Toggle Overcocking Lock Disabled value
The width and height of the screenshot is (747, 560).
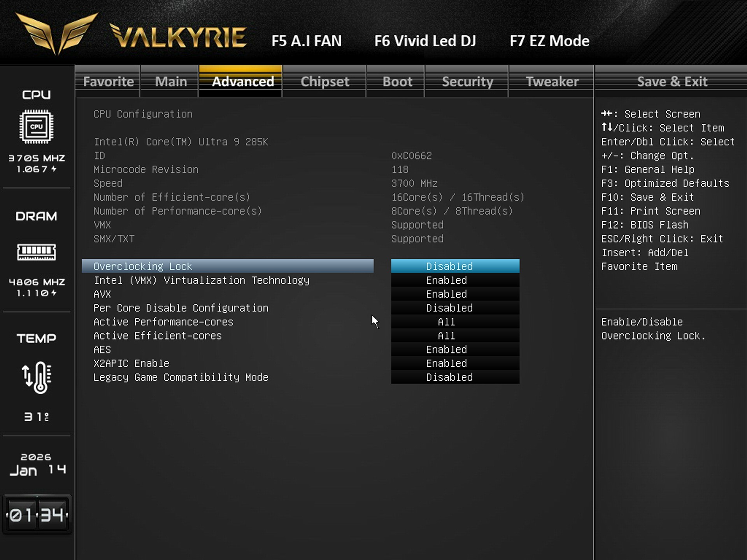click(455, 266)
